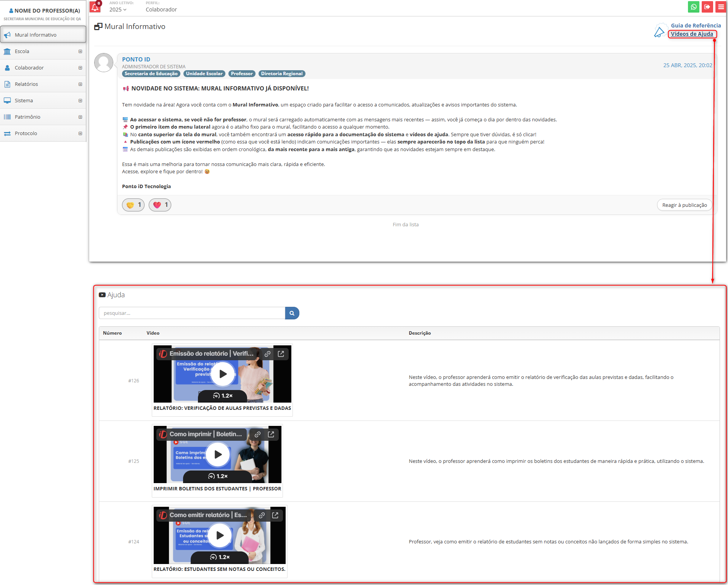
Task: Open video #124 in external window icon
Action: pyautogui.click(x=275, y=515)
